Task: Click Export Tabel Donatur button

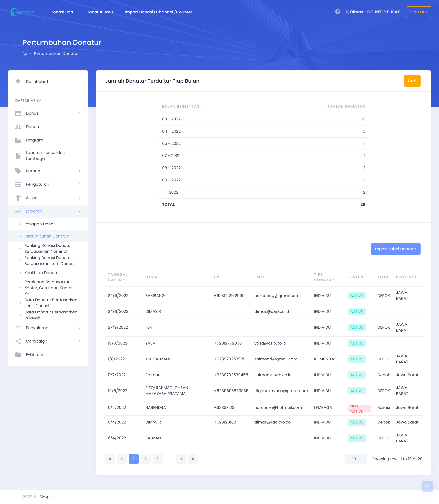Action: click(x=395, y=249)
